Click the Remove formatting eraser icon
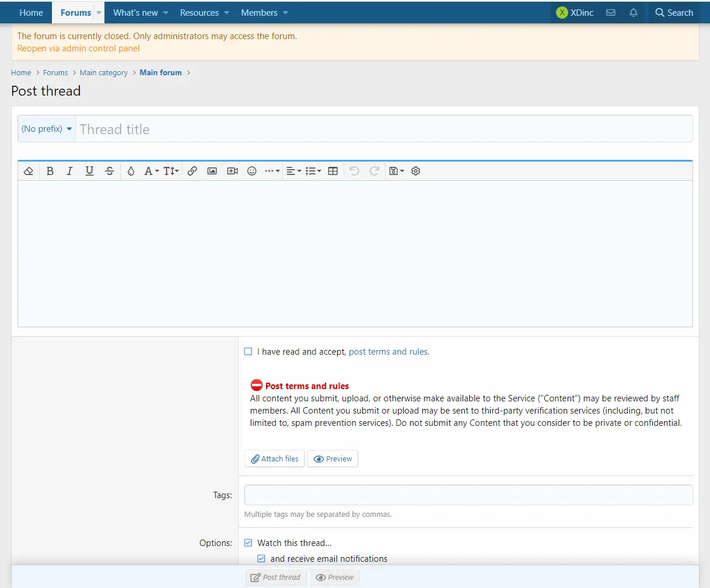This screenshot has width=710, height=588. [29, 171]
